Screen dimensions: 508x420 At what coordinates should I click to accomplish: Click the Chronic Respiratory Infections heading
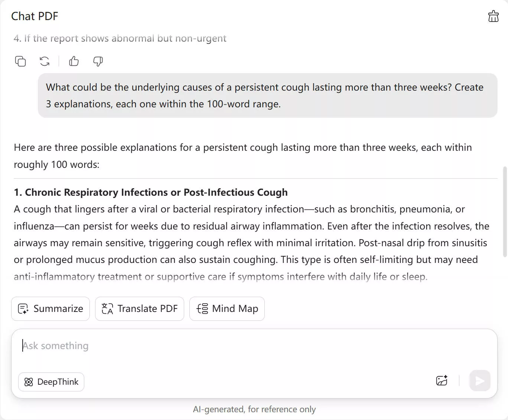(x=151, y=192)
